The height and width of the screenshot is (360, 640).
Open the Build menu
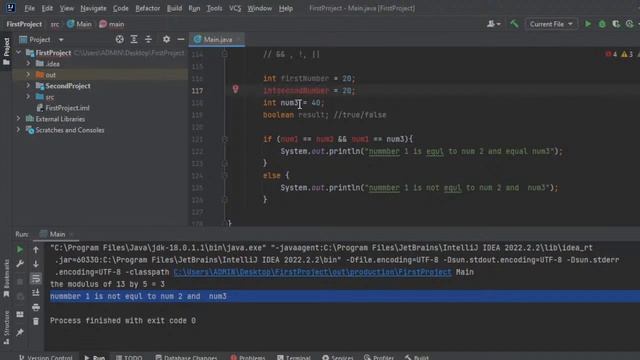click(174, 8)
